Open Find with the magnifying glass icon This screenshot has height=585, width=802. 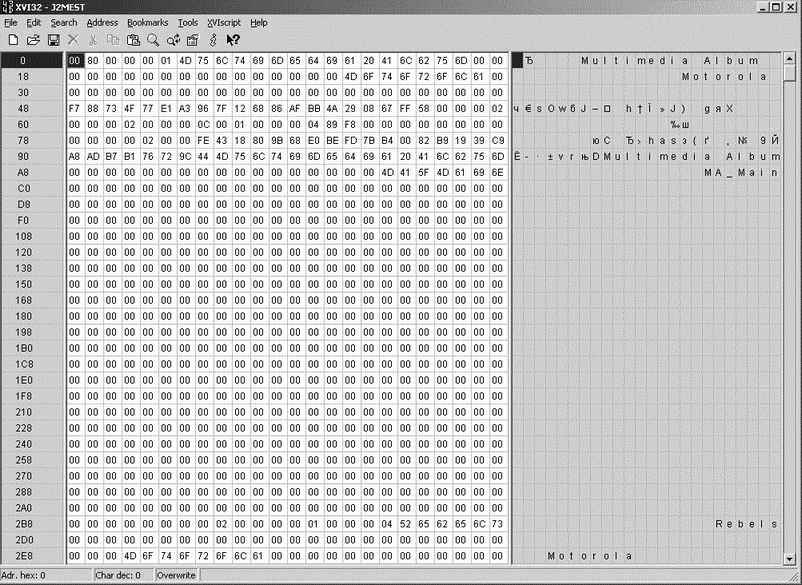click(x=153, y=40)
